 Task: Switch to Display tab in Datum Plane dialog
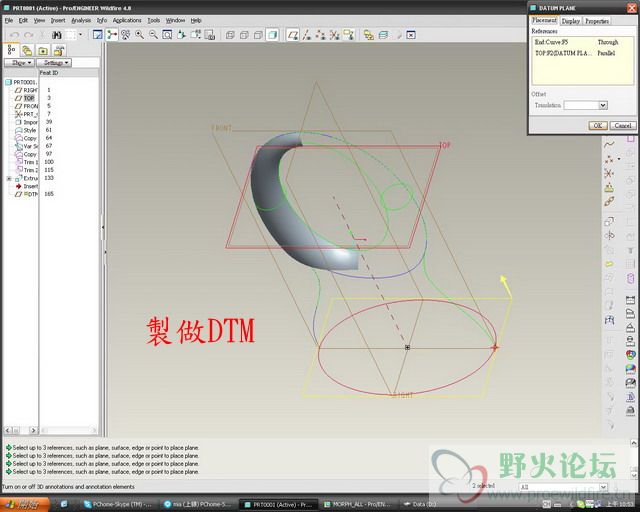click(x=570, y=21)
